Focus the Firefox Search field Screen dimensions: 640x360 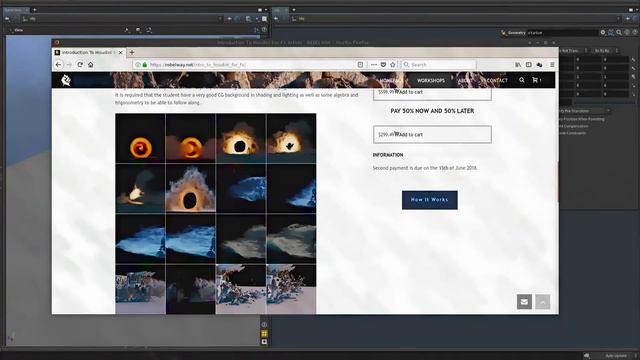(439, 64)
